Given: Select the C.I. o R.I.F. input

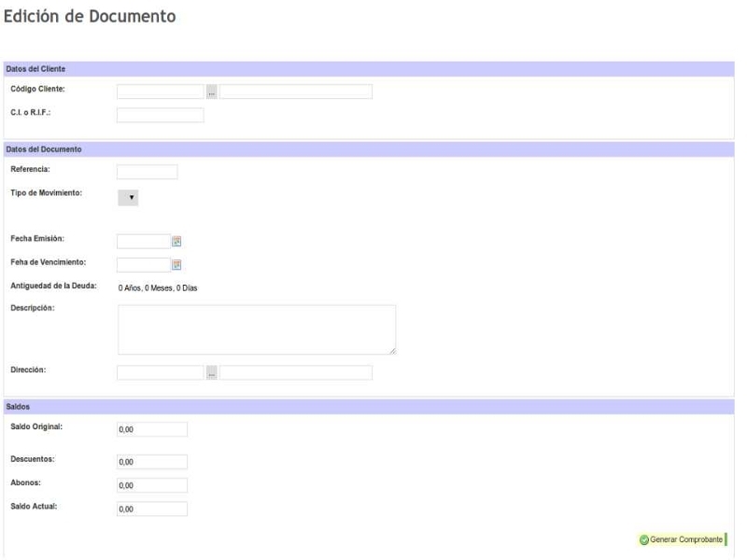Looking at the screenshot, I should click(x=161, y=115).
